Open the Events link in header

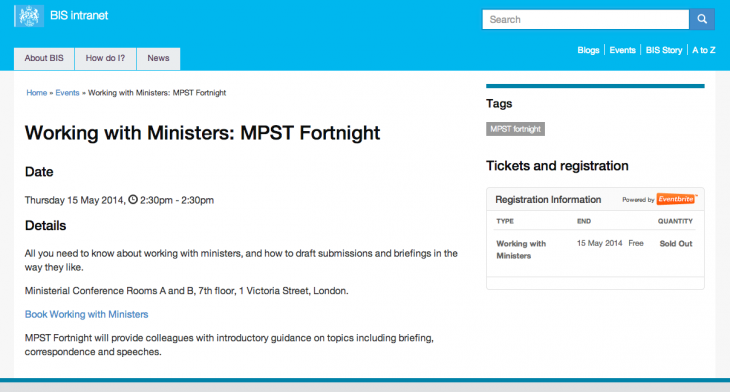pos(622,50)
